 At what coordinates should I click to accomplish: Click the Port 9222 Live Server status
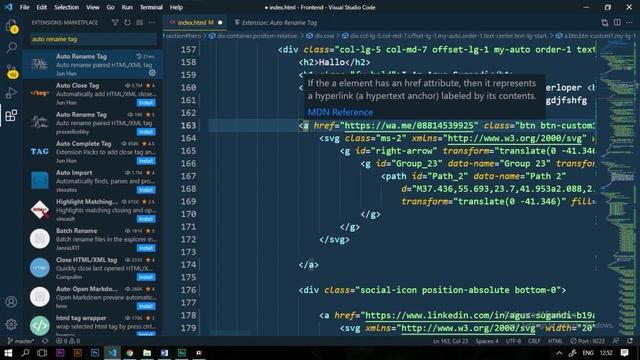(588, 341)
